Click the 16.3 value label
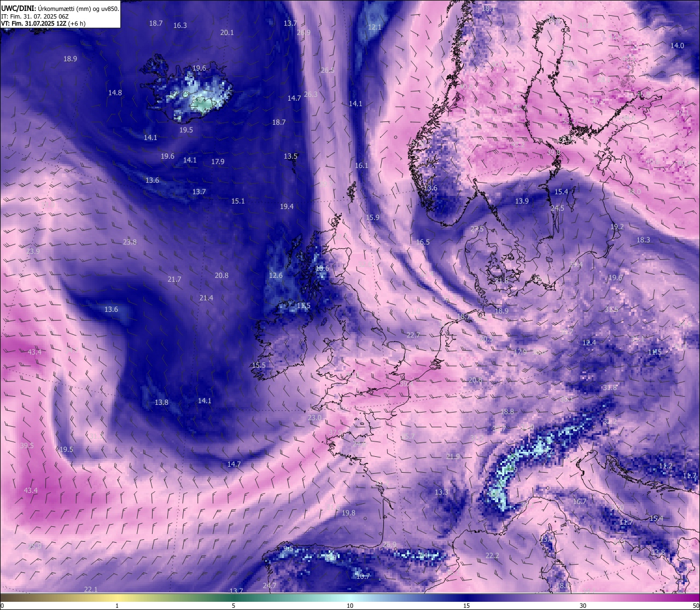The width and height of the screenshot is (700, 610). (180, 26)
